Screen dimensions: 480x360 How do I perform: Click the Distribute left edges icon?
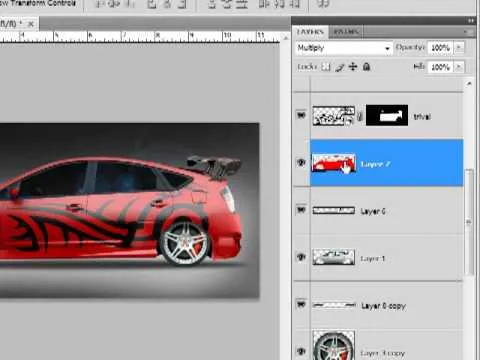point(264,3)
